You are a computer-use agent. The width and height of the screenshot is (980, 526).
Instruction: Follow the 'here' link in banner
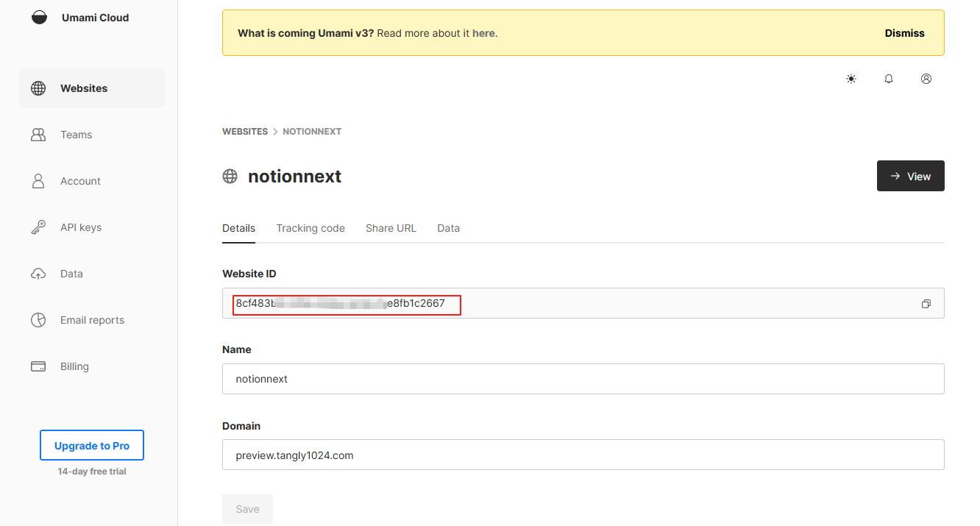[x=483, y=33]
